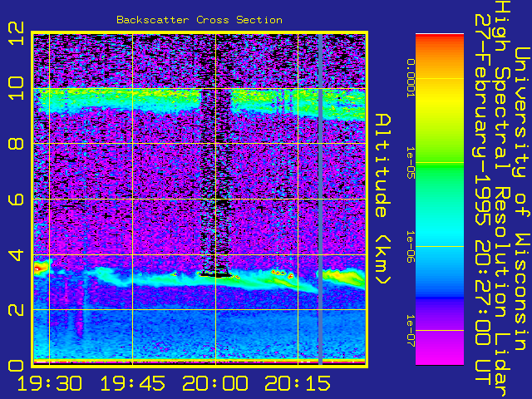Click the black data dropout column near 20:00
This screenshot has width=532, height=399.
pyautogui.click(x=216, y=183)
